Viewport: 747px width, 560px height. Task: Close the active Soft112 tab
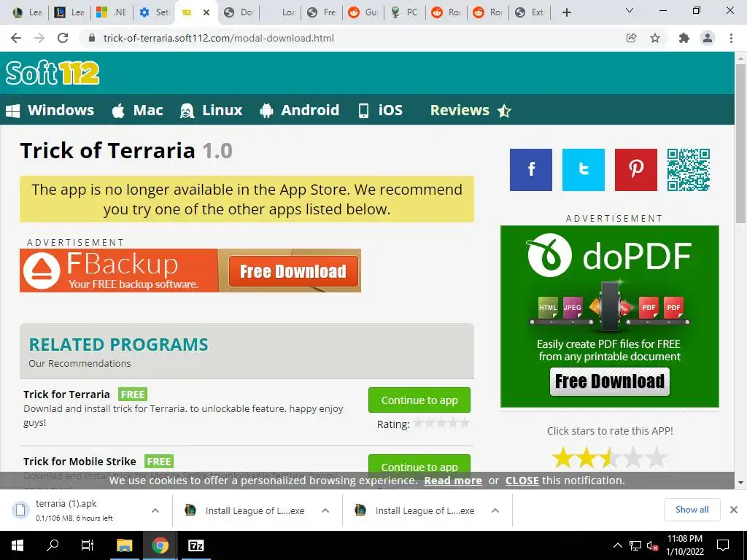point(206,12)
